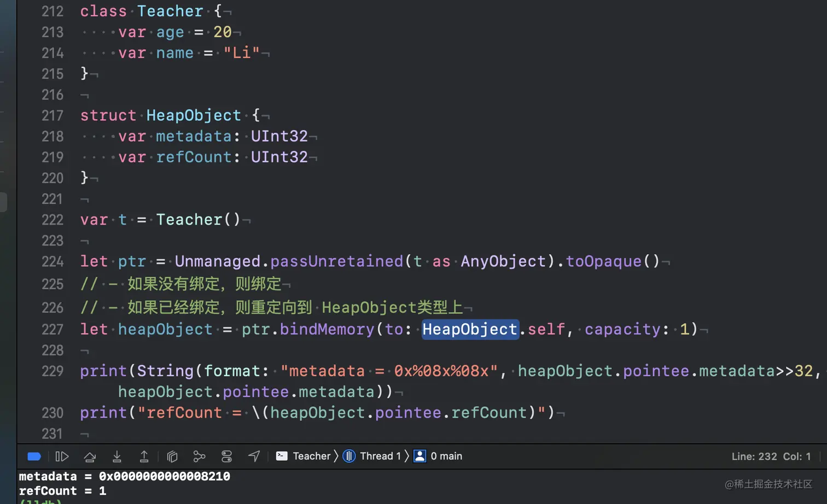Open the Debug Memory Graph icon
The width and height of the screenshot is (827, 504).
[x=199, y=456]
